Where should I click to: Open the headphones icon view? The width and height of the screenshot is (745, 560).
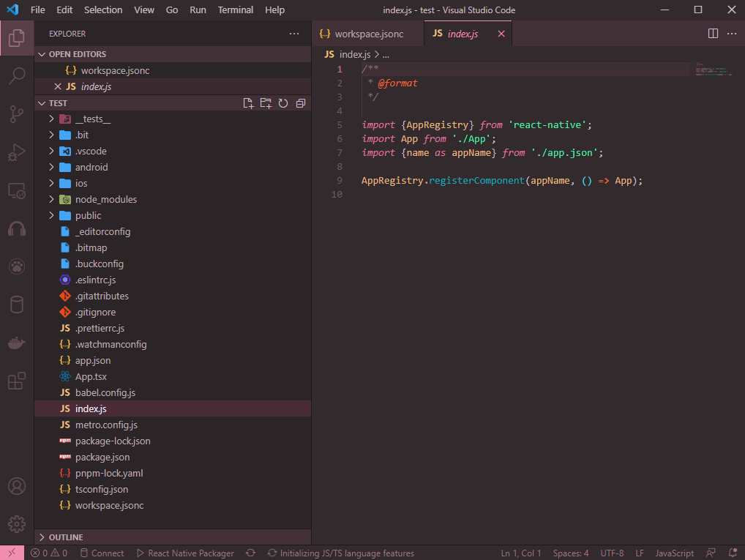point(17,228)
